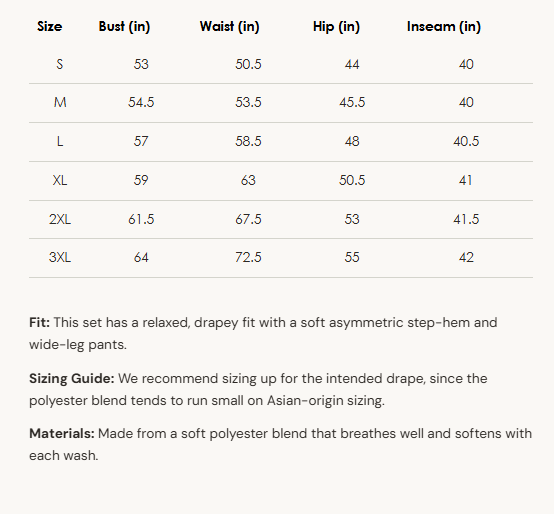The height and width of the screenshot is (514, 554).
Task: Click the 63 waist value for XL
Action: click(248, 181)
